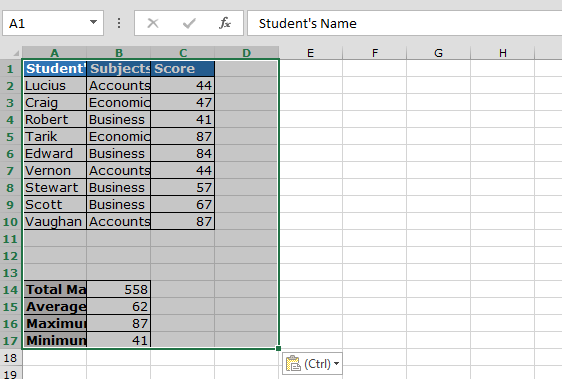
Task: Select column E header
Action: tap(310, 53)
